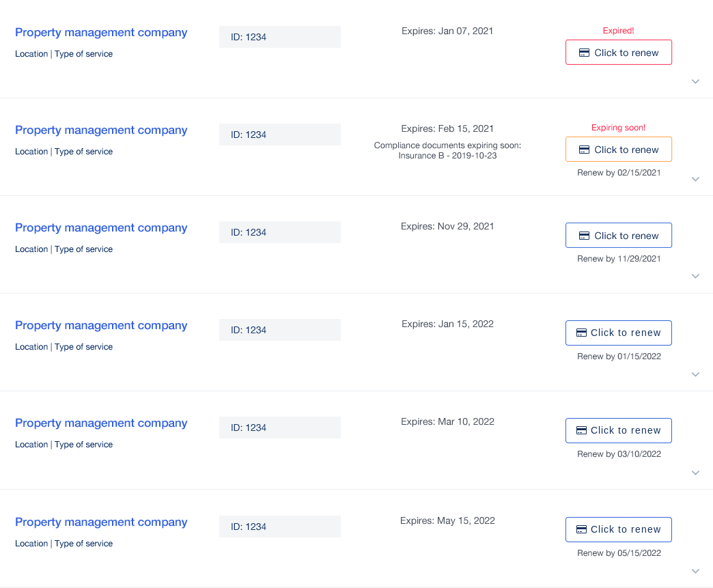Click the ID: 1234 field in the Jan 15, 2022 row

coord(279,330)
